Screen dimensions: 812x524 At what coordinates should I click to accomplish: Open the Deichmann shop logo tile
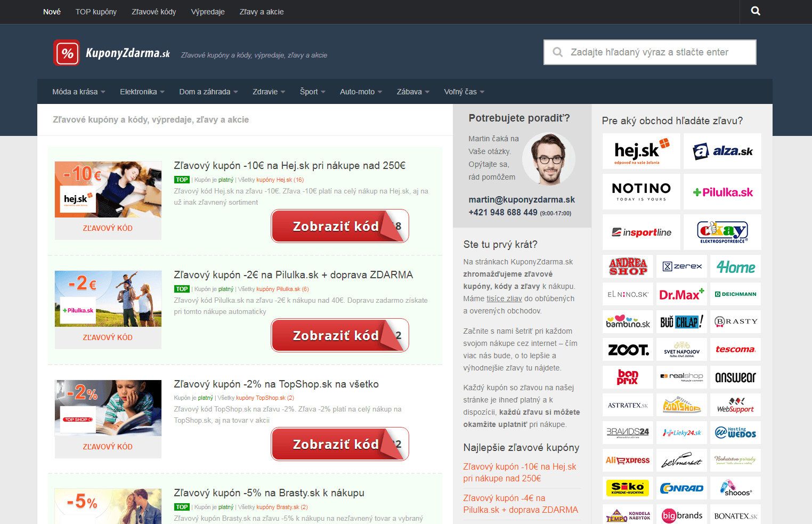pos(736,294)
